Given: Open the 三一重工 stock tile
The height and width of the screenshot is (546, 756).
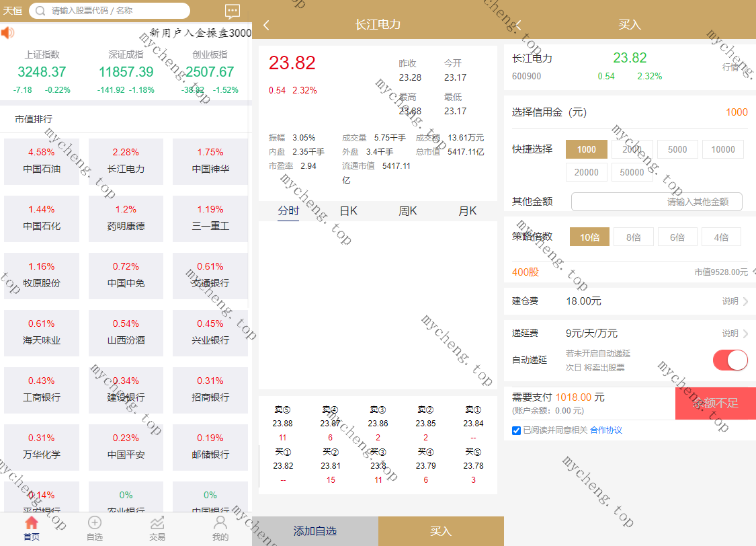Looking at the screenshot, I should [x=210, y=219].
